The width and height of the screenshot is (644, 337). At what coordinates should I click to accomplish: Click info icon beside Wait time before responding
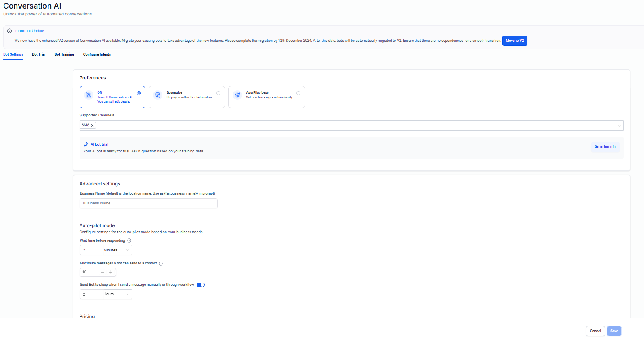129,241
